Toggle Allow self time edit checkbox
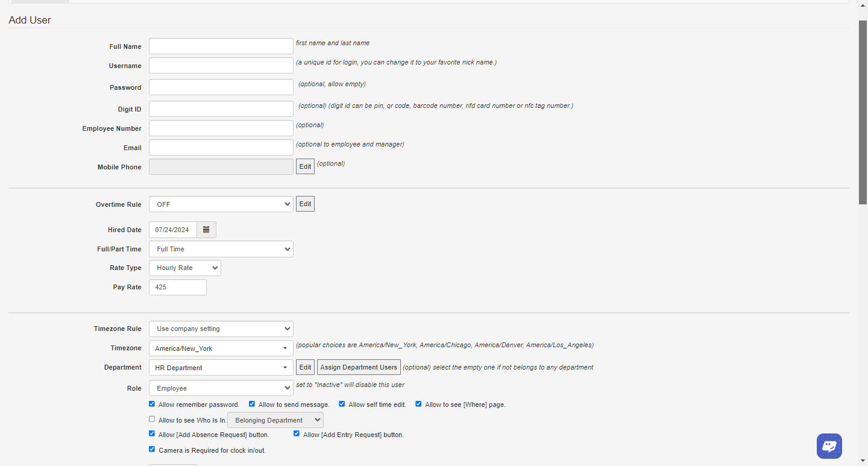This screenshot has height=466, width=868. click(342, 404)
